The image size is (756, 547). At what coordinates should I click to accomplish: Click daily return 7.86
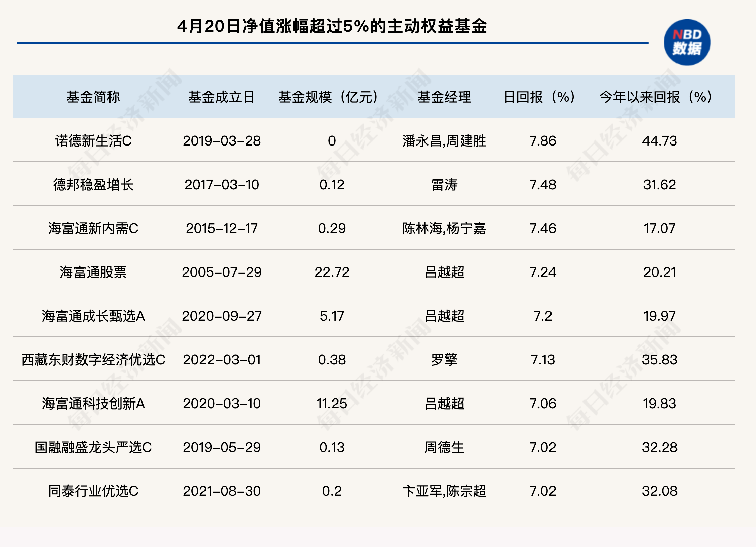543,141
